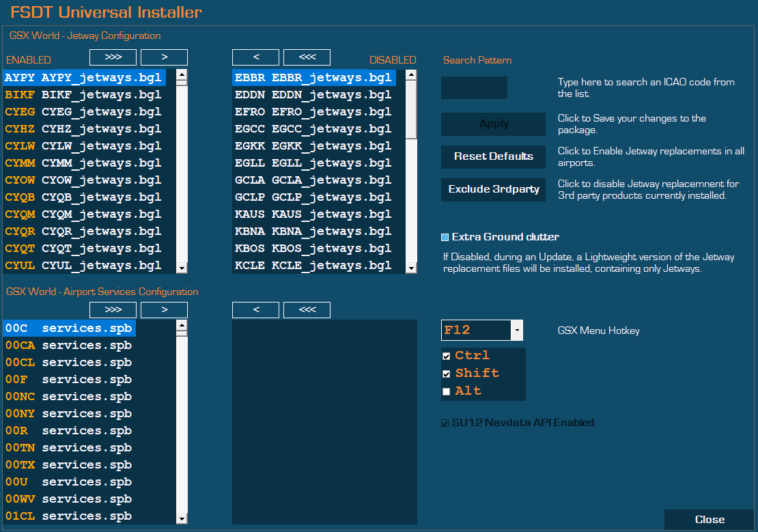Toggle Extra Ground clutter checkbox
758x532 pixels.
(445, 237)
